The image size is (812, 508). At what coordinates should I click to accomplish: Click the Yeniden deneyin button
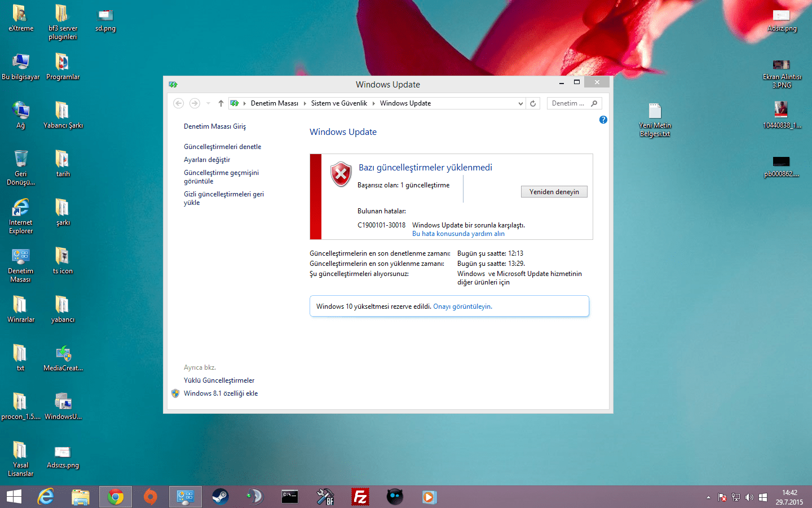[x=554, y=192]
